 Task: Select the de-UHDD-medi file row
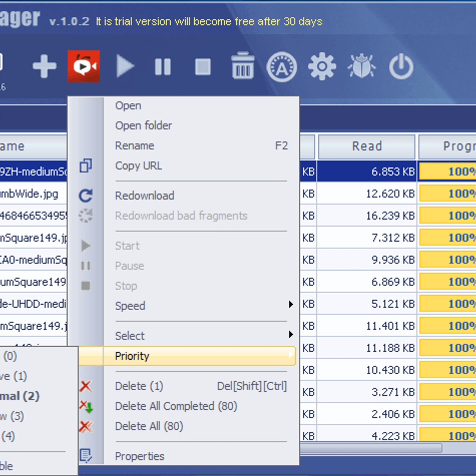[33, 304]
